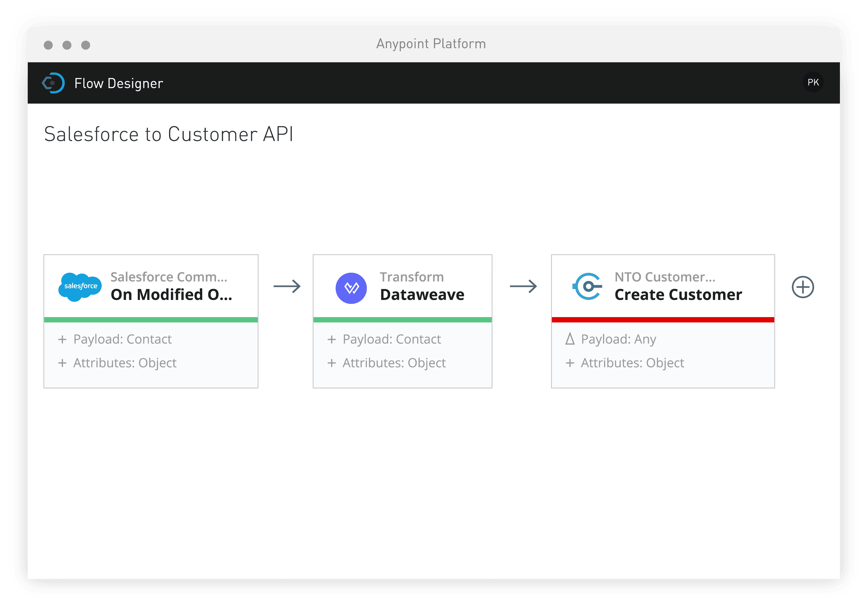Click the Flow Designer header title
Screen dimensions: 868x607
pyautogui.click(x=119, y=84)
